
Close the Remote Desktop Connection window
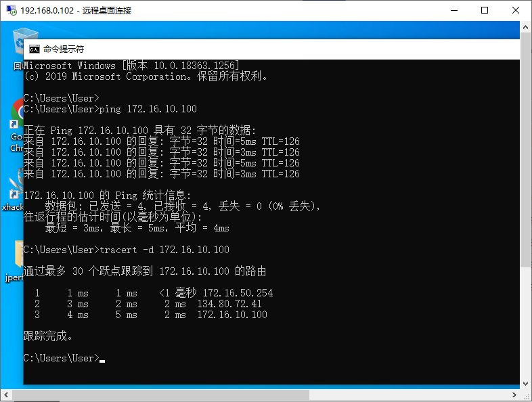515,11
